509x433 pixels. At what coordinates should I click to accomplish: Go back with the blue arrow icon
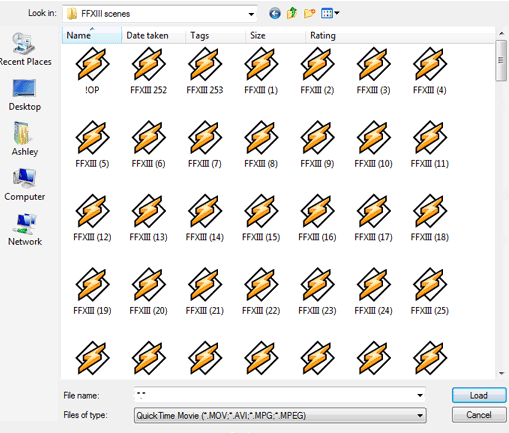click(x=275, y=14)
